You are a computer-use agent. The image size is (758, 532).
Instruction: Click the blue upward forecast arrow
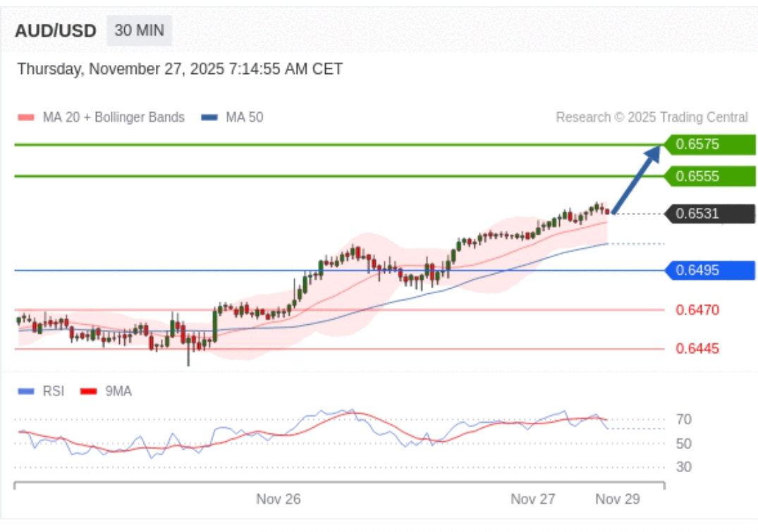coord(637,178)
